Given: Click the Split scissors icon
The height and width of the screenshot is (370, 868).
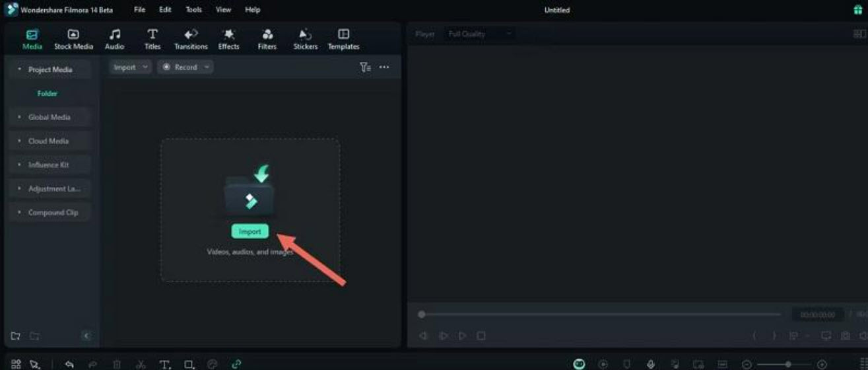Looking at the screenshot, I should pyautogui.click(x=141, y=364).
